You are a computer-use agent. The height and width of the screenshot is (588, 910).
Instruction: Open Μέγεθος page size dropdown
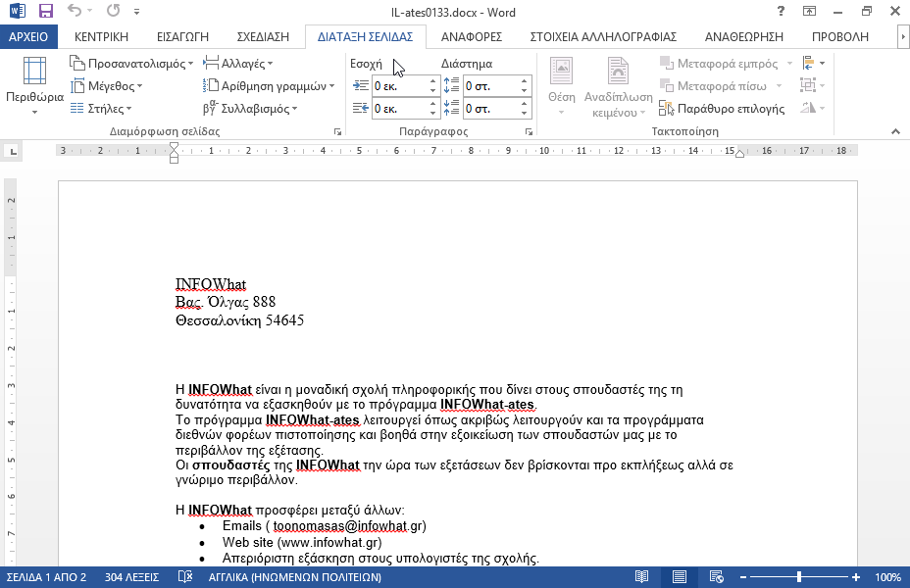(x=106, y=86)
